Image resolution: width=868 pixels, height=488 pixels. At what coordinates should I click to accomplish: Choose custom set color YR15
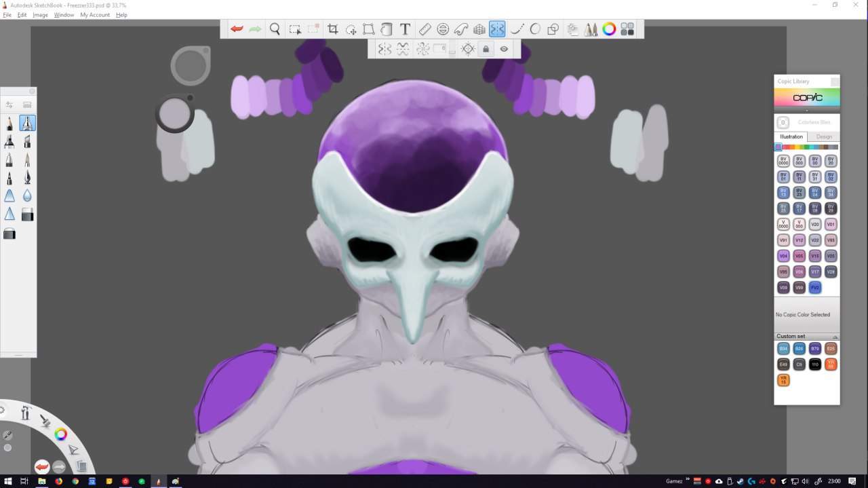(x=783, y=380)
